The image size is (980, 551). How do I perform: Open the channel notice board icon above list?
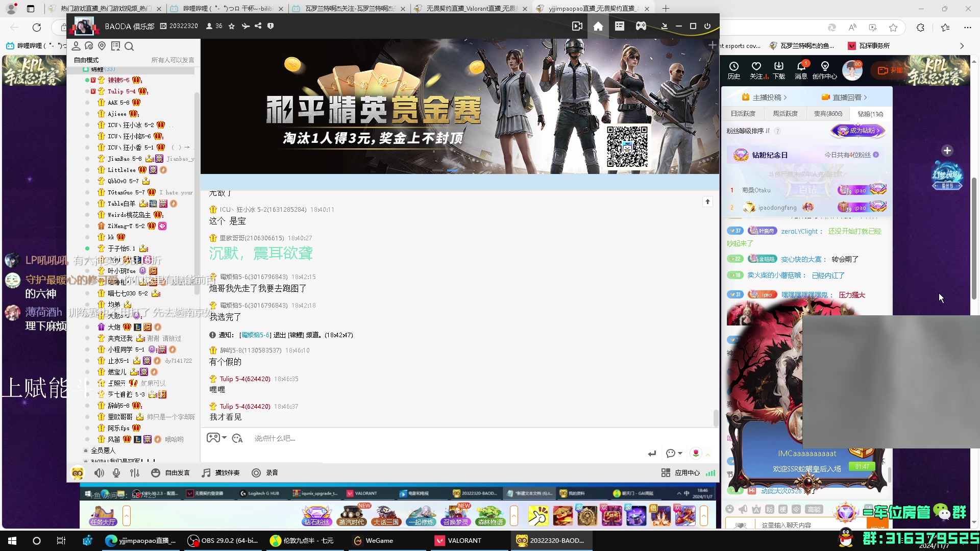(116, 46)
